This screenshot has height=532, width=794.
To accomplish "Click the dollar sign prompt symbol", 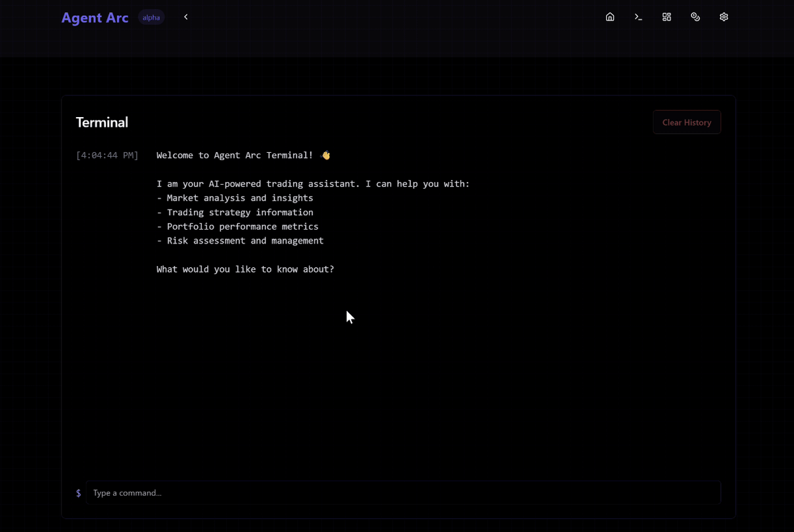I will 79,493.
